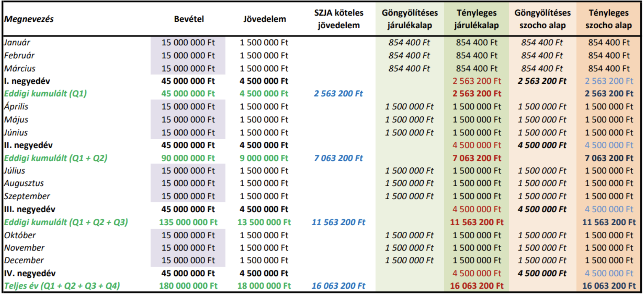The image size is (644, 294).
Task: Select the blue 7 063 200 Ft SZJA cell
Action: point(338,158)
